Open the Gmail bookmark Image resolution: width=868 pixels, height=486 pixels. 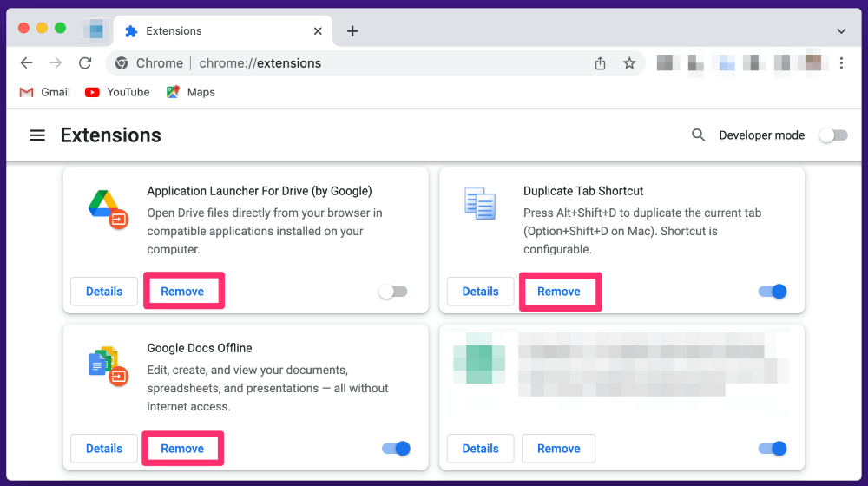[45, 92]
